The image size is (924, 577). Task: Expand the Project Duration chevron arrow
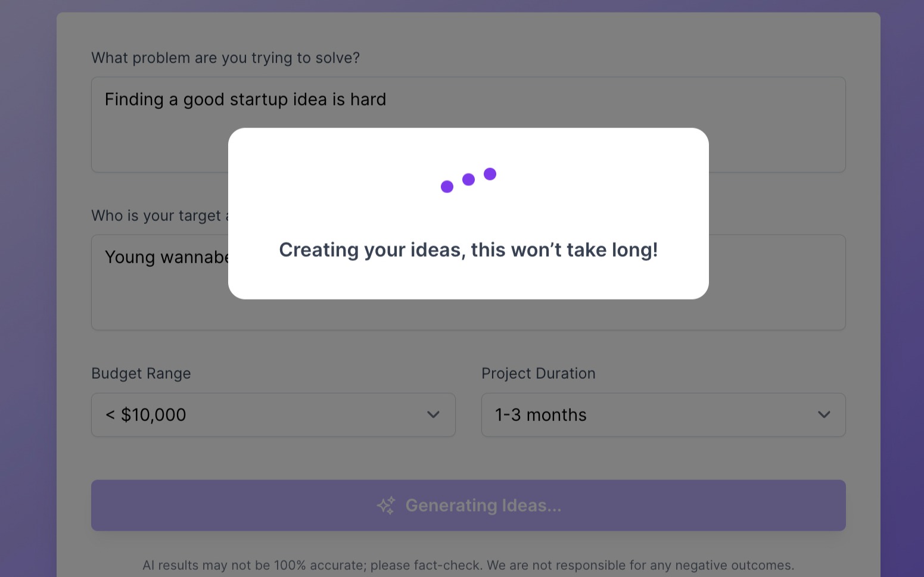[824, 415]
